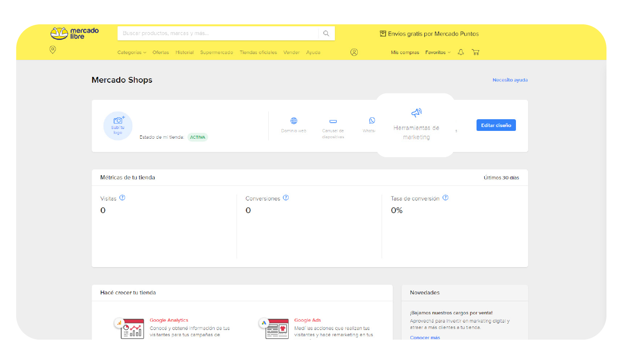Open the Ayuda menu item
The width and height of the screenshot is (624, 364).
(x=313, y=52)
